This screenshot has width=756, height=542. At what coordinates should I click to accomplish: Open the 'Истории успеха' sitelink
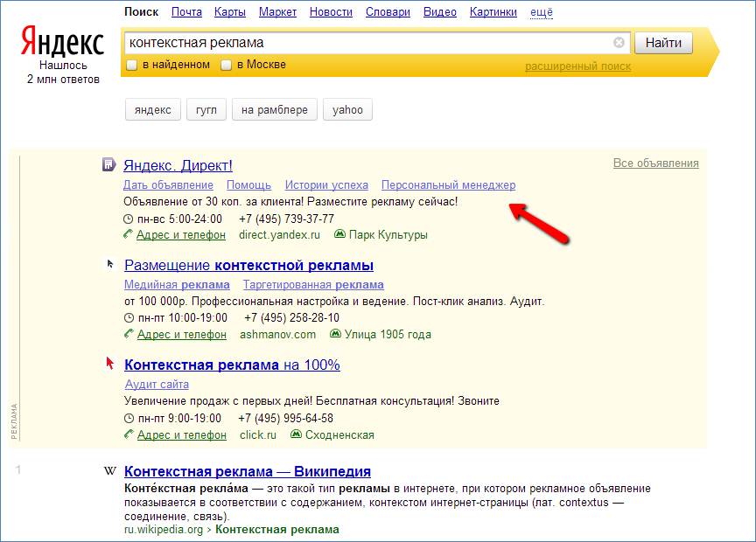326,185
